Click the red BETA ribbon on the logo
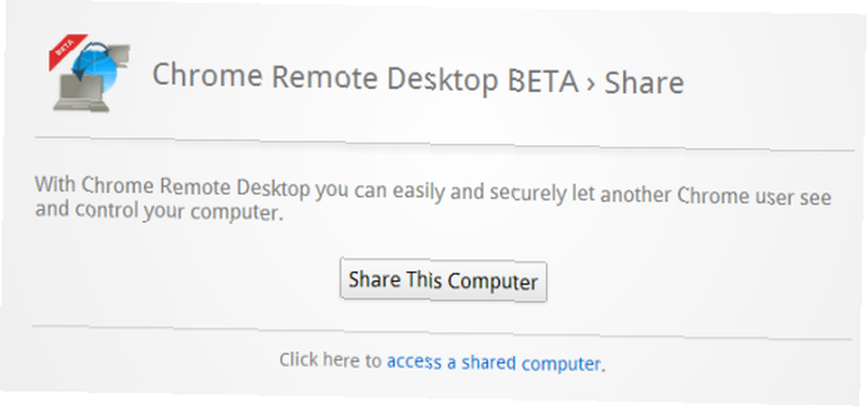868x408 pixels. [x=68, y=51]
